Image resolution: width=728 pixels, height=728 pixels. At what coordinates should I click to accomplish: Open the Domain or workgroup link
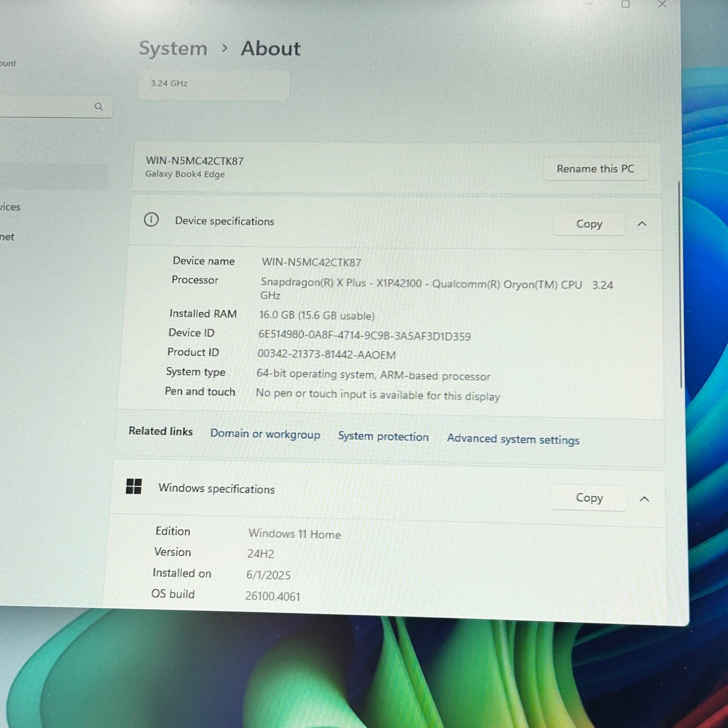(265, 434)
